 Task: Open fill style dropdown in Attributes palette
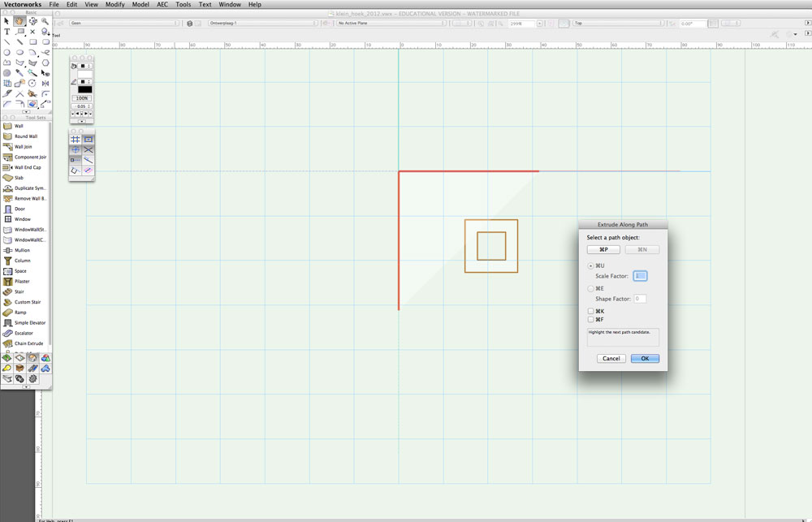[85, 67]
